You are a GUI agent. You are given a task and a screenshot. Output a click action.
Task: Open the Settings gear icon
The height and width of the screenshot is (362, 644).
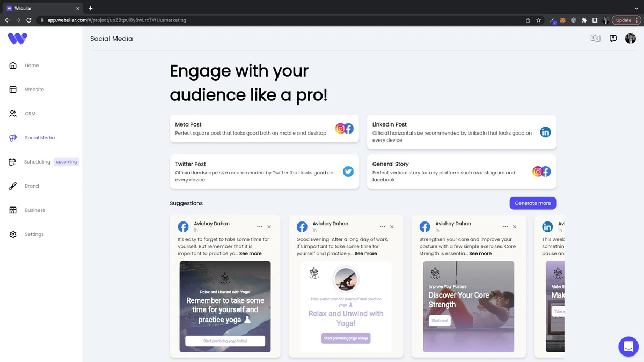coord(13,234)
